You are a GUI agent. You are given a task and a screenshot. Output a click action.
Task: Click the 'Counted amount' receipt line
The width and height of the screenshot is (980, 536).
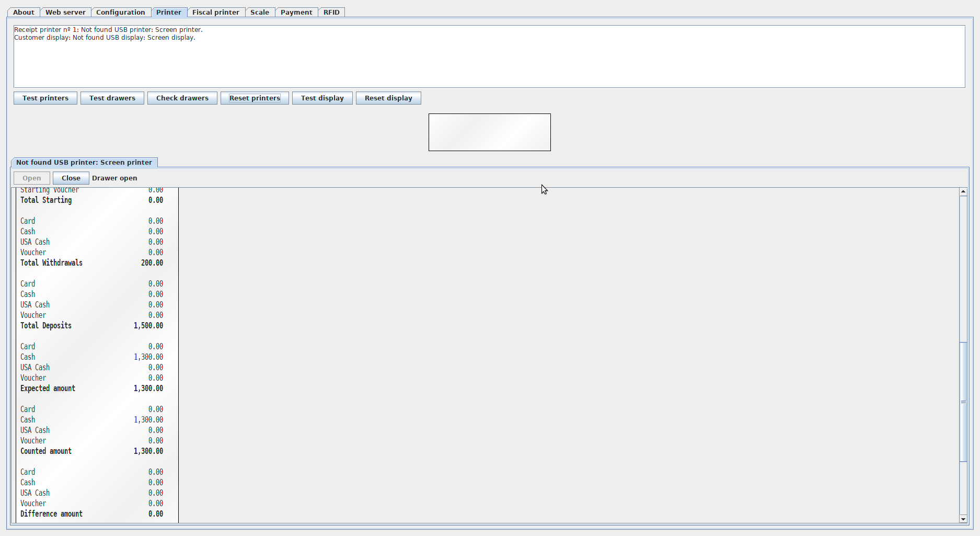92,451
